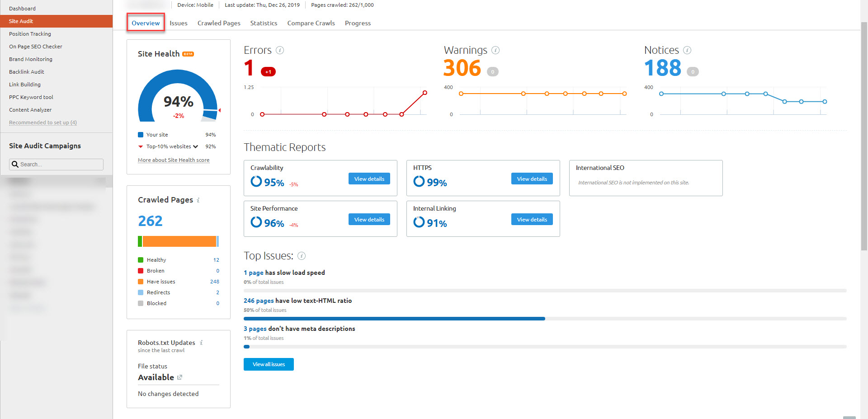Click the red +1 errors change badge

coord(268,72)
